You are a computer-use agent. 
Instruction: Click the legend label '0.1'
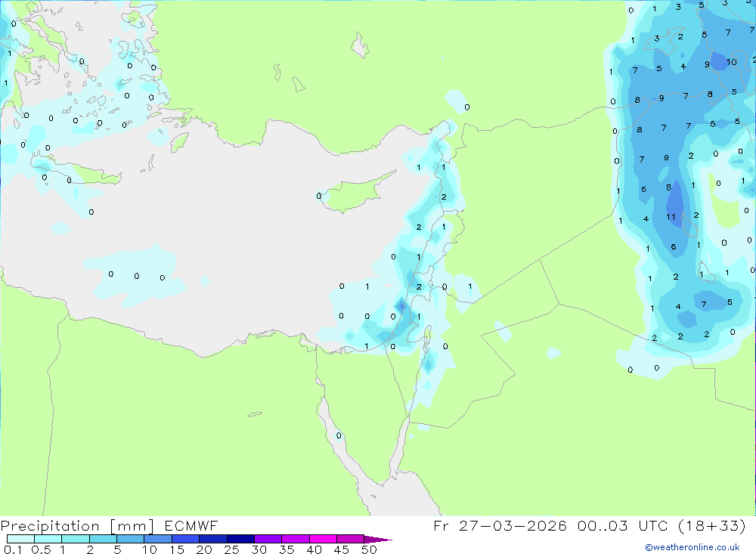[13, 549]
